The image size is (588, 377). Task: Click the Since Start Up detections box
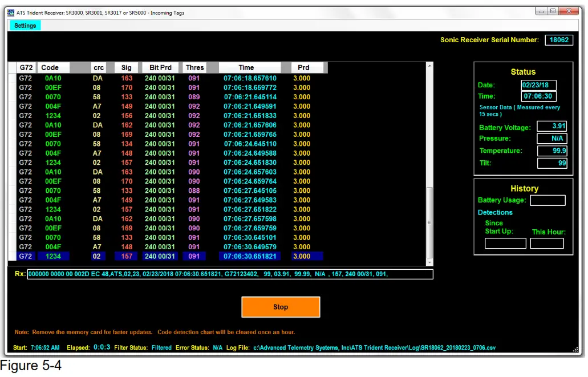(x=505, y=244)
